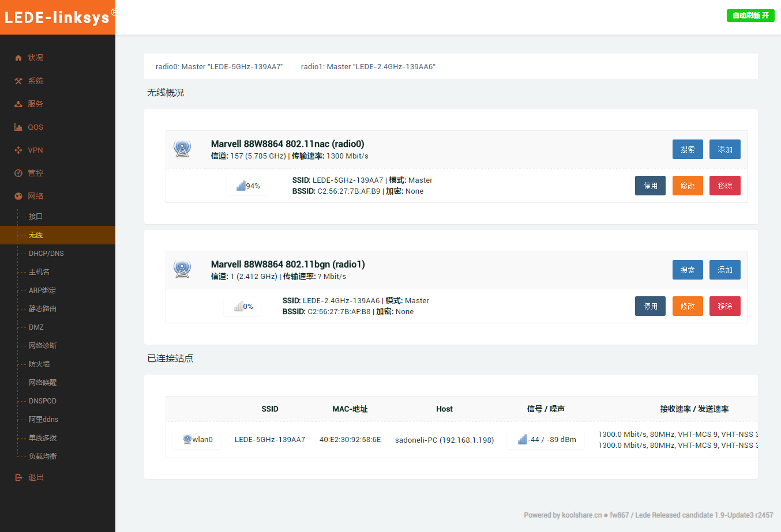
Task: Open the DHCP/DNS submenu item
Action: (46, 254)
